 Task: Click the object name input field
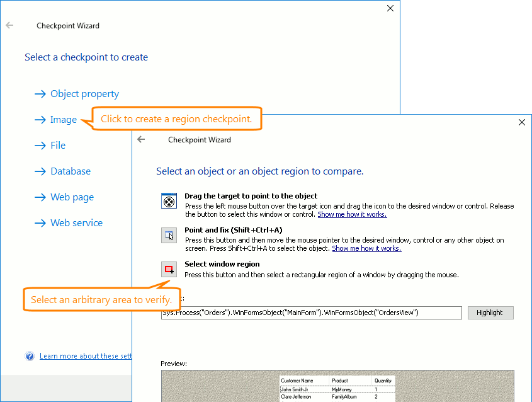click(312, 313)
